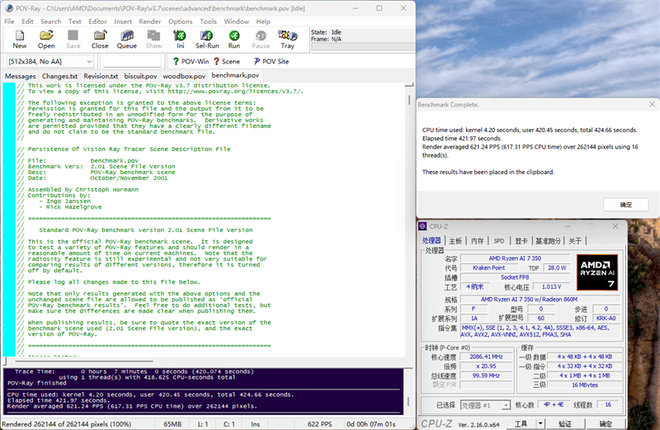This screenshot has height=430, width=660.
Task: Click the New file toolbar icon
Action: 19,39
